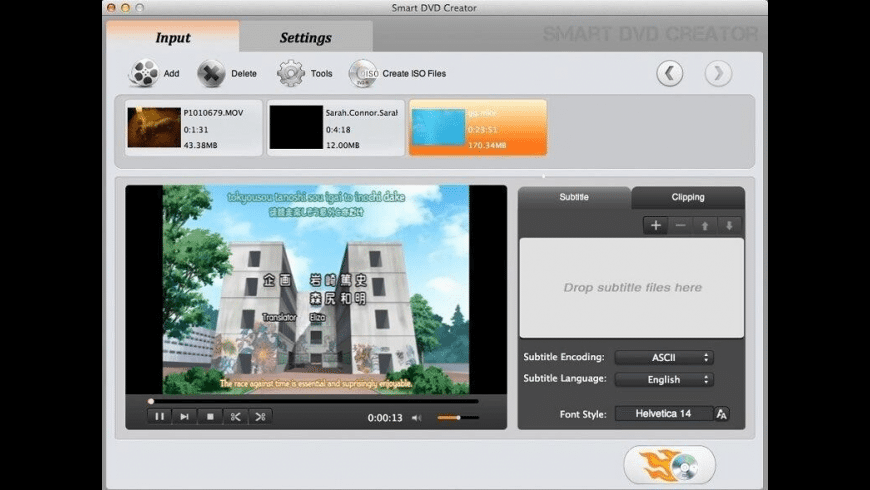Screen dimensions: 870x490
Task: Pause the video playback
Action: tap(159, 416)
